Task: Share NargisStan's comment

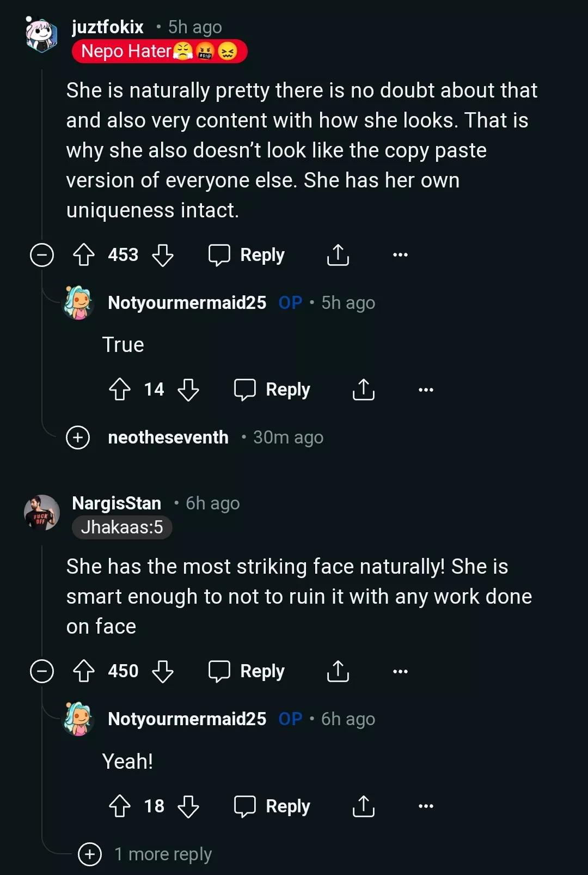Action: click(x=338, y=671)
